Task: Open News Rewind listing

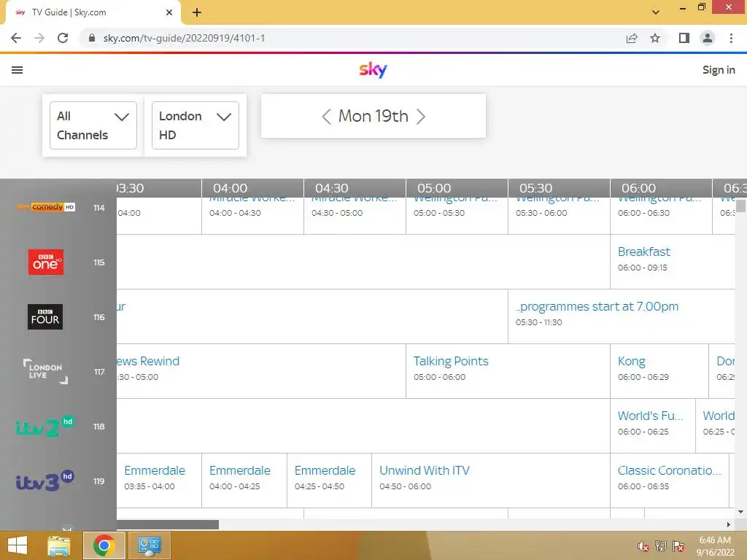Action: pos(261,371)
